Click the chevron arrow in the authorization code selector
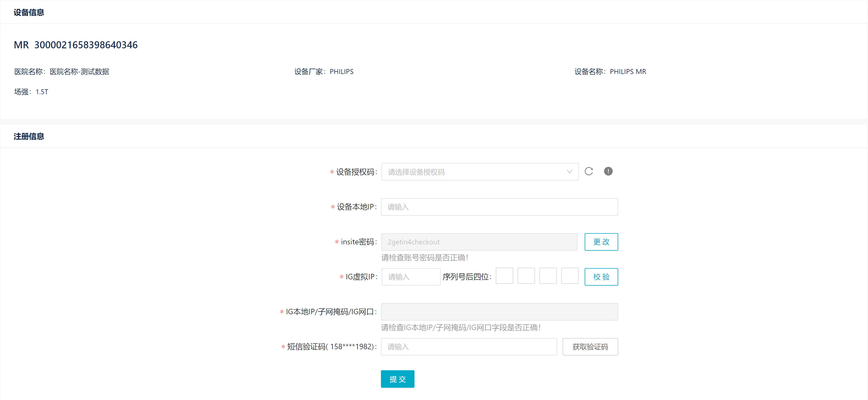 tap(569, 172)
